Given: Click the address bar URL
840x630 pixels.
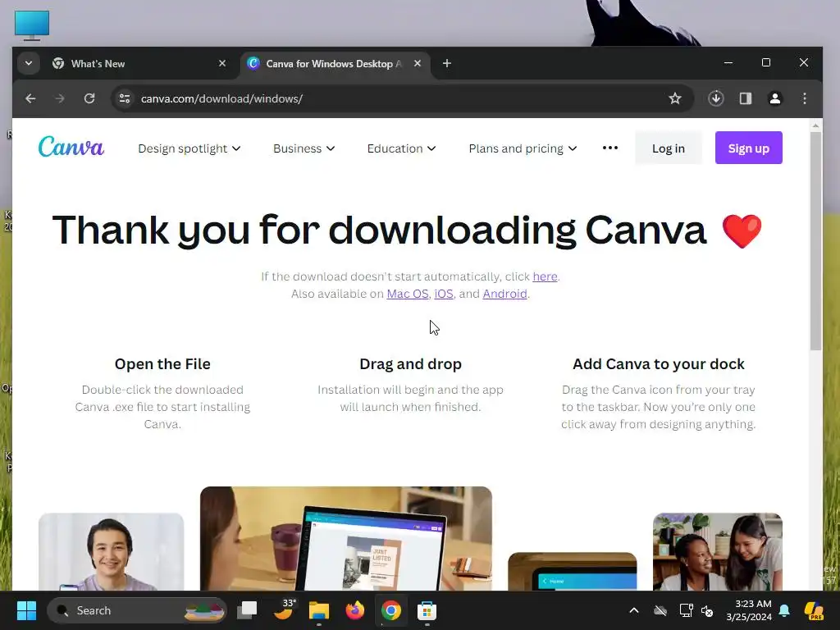Looking at the screenshot, I should (x=221, y=98).
